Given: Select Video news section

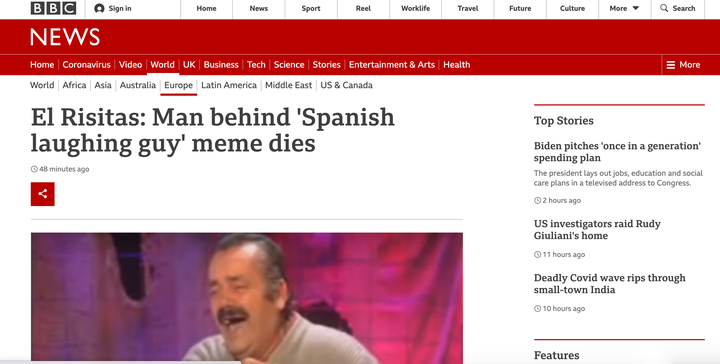Looking at the screenshot, I should click(x=130, y=65).
